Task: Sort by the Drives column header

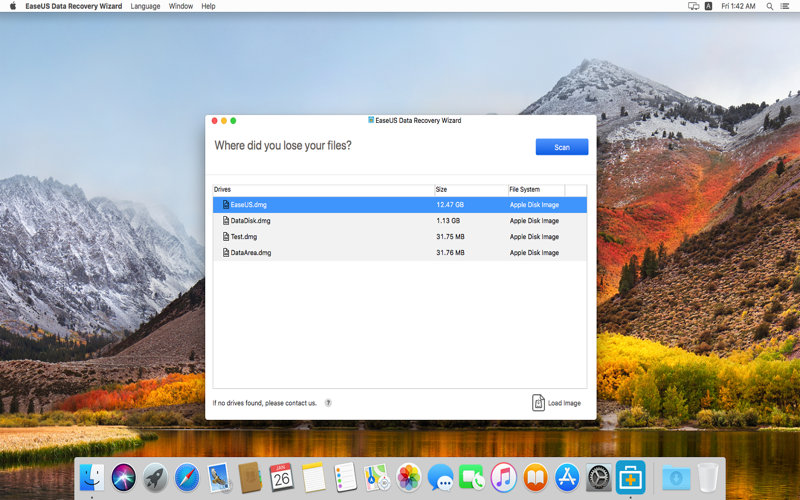Action: tap(323, 189)
